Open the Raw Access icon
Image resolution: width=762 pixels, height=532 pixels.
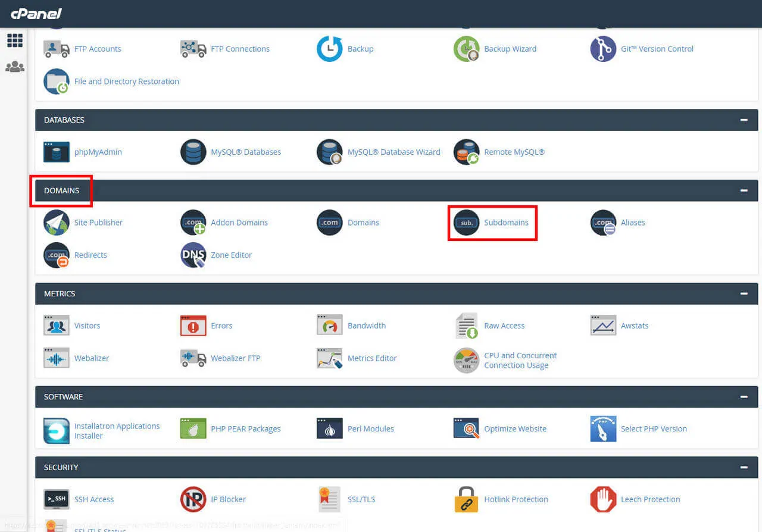coord(466,326)
